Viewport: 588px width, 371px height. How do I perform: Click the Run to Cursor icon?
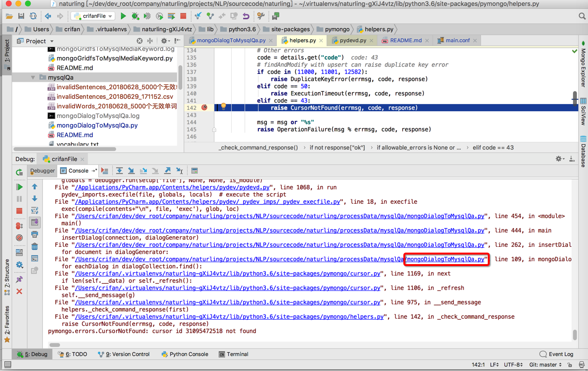pos(179,171)
